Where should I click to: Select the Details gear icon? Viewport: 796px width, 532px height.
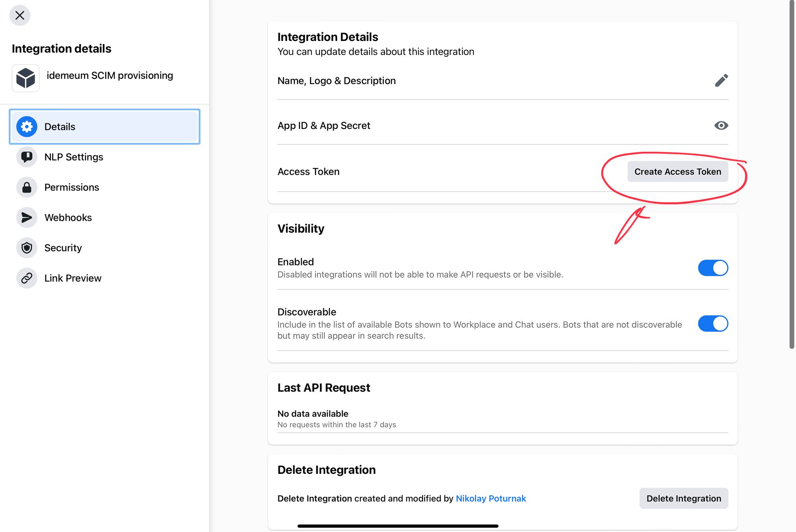coord(27,127)
